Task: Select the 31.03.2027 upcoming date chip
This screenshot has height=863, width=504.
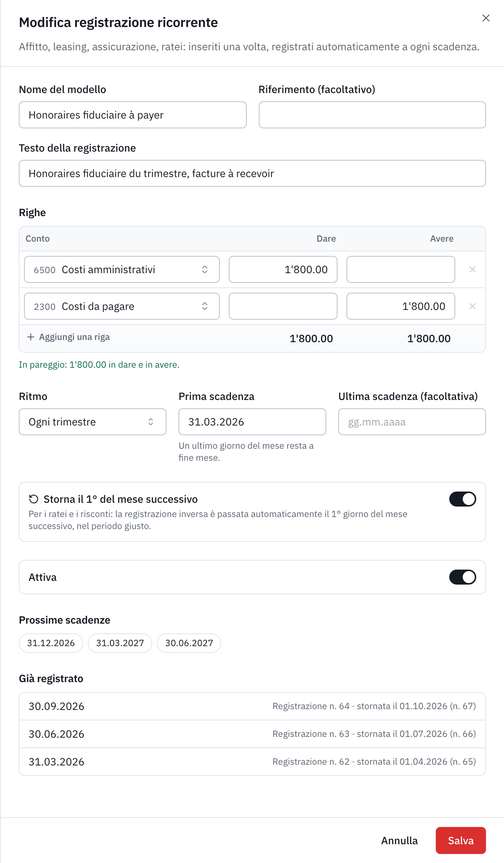Action: [120, 643]
